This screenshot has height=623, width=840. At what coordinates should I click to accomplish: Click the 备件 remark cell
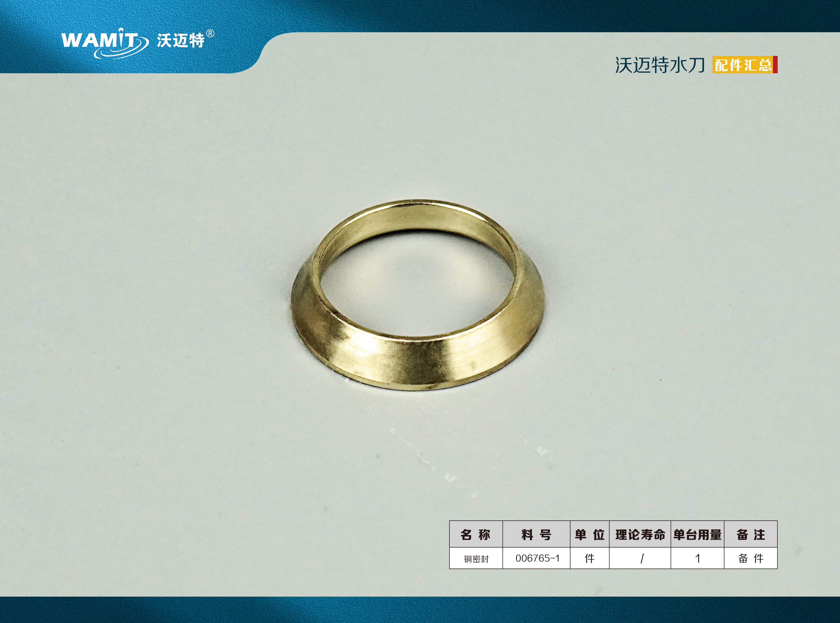pyautogui.click(x=751, y=559)
